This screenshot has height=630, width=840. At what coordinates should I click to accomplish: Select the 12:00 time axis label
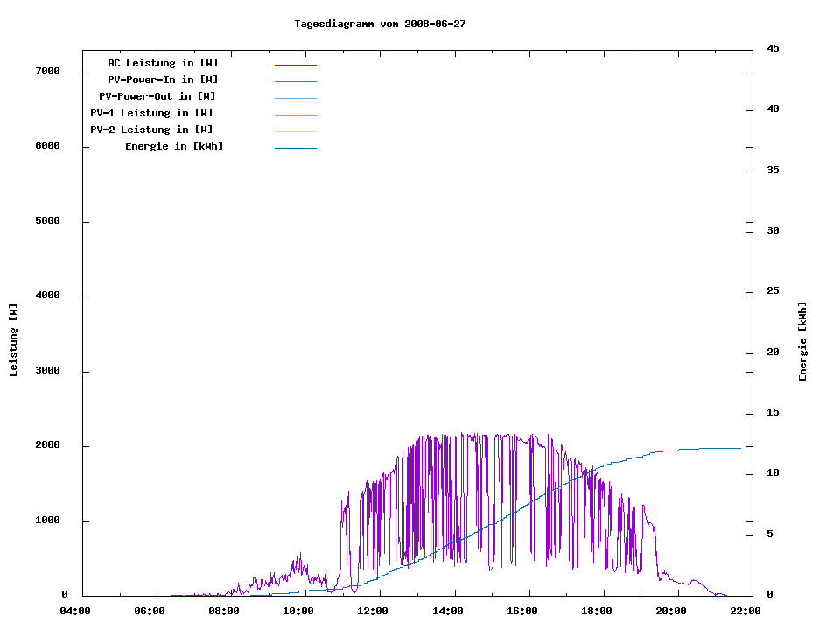coord(374,612)
